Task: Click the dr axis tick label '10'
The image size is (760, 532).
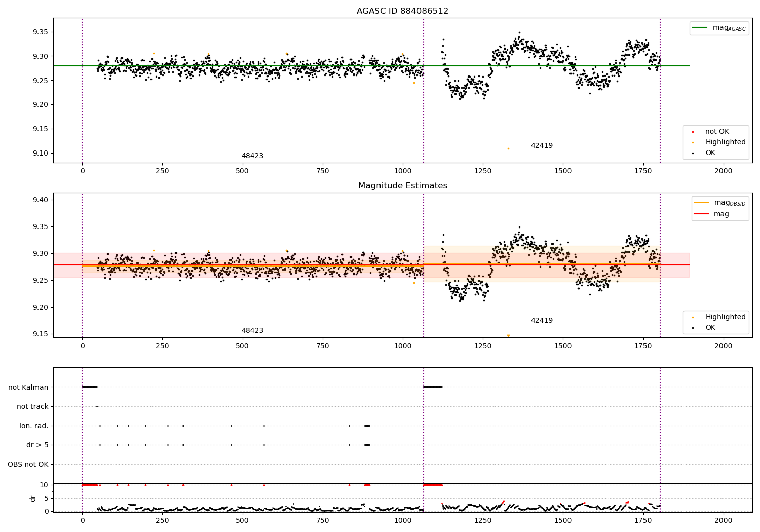Action: click(44, 485)
